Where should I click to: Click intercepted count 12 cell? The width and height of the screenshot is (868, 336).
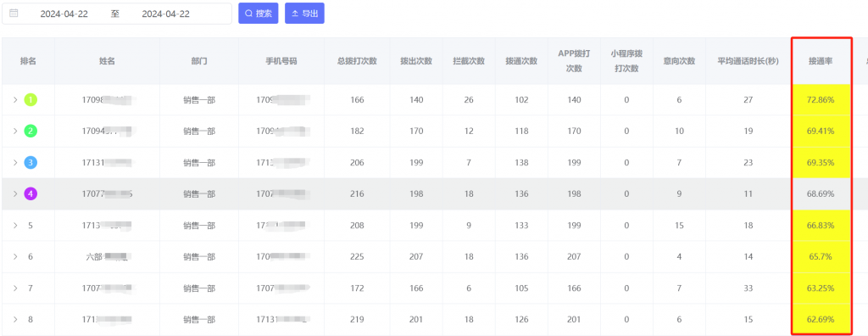[468, 132]
